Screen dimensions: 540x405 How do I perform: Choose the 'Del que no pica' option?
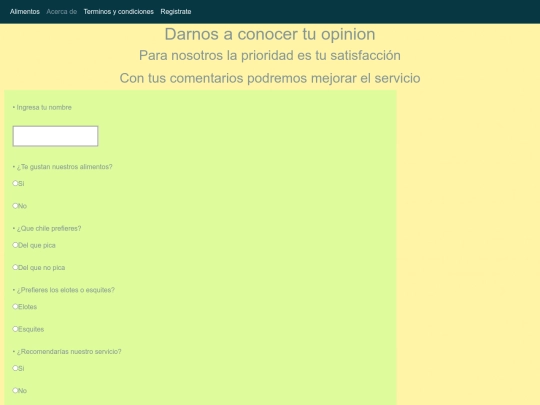tap(15, 267)
